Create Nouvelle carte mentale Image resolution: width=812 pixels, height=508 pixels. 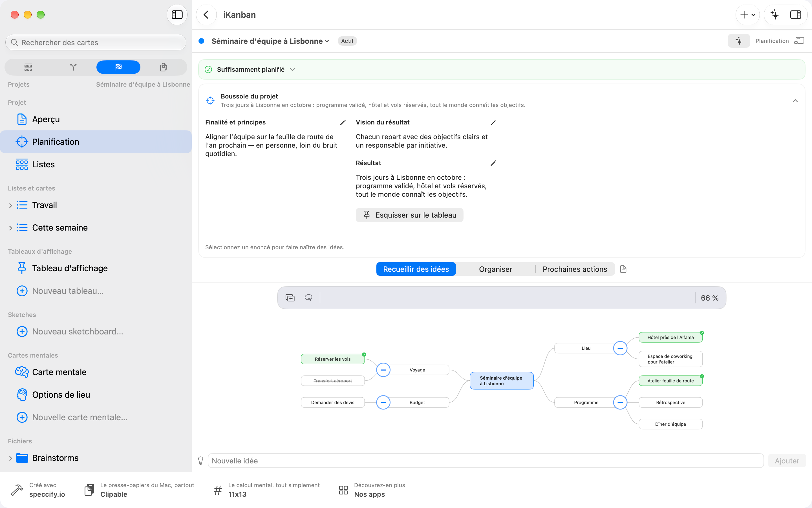pyautogui.click(x=96, y=417)
